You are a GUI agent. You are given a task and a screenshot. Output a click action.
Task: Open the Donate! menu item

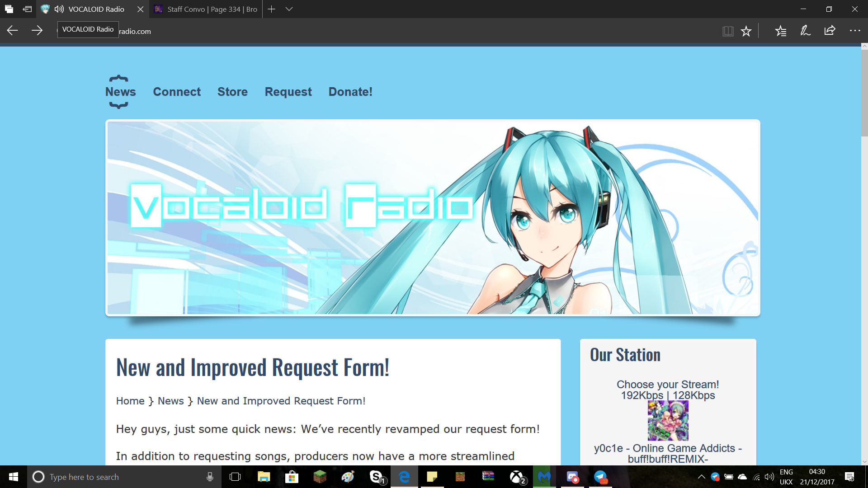point(350,92)
